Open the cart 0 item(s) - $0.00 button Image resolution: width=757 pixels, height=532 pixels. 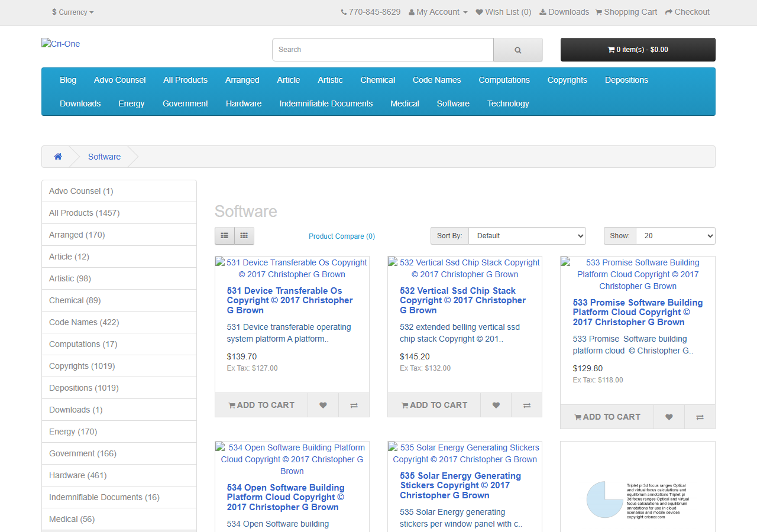click(638, 50)
